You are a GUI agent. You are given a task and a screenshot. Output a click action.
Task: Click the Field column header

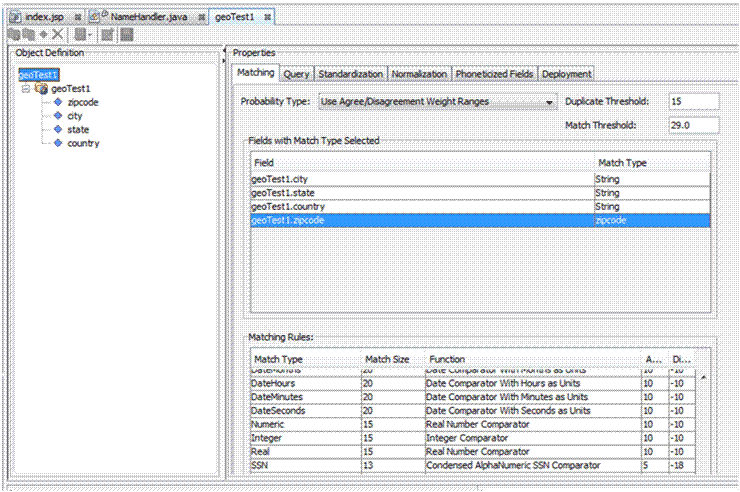(x=422, y=163)
